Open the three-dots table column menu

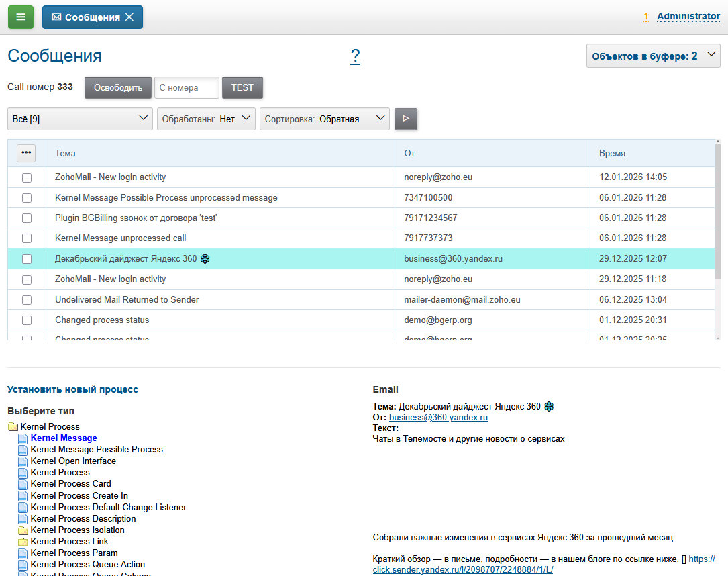26,153
